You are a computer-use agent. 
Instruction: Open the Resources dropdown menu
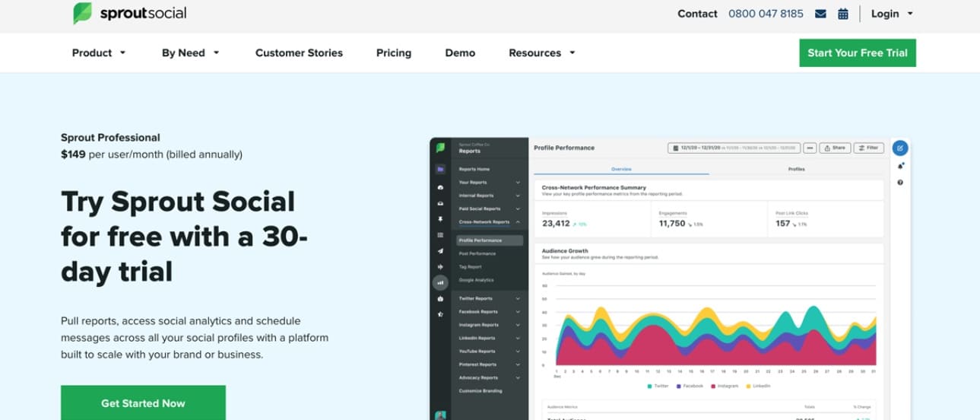(x=542, y=53)
